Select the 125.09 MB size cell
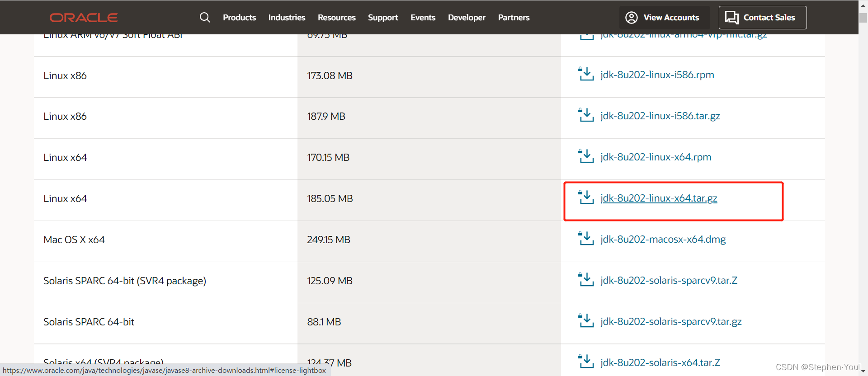 point(429,283)
